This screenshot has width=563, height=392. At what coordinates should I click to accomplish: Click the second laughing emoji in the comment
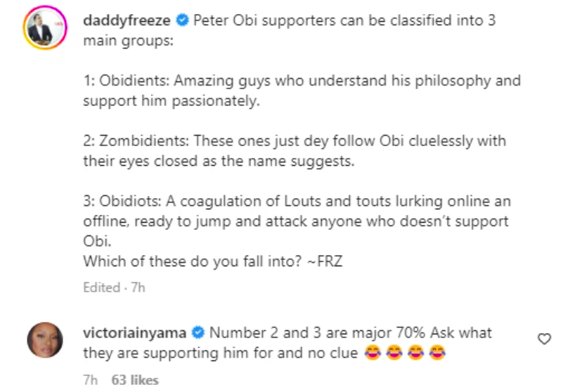click(394, 353)
